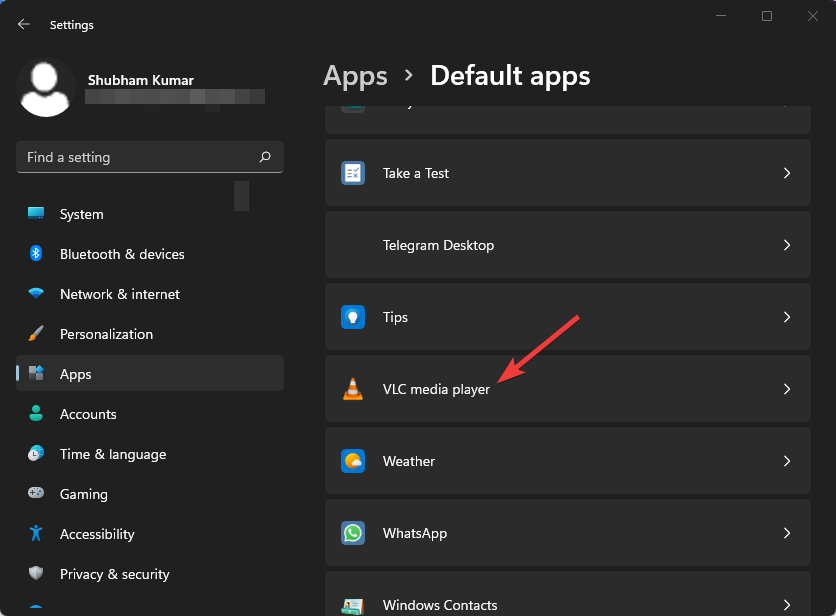The image size is (836, 616).
Task: Click the search magnifier icon
Action: [265, 157]
